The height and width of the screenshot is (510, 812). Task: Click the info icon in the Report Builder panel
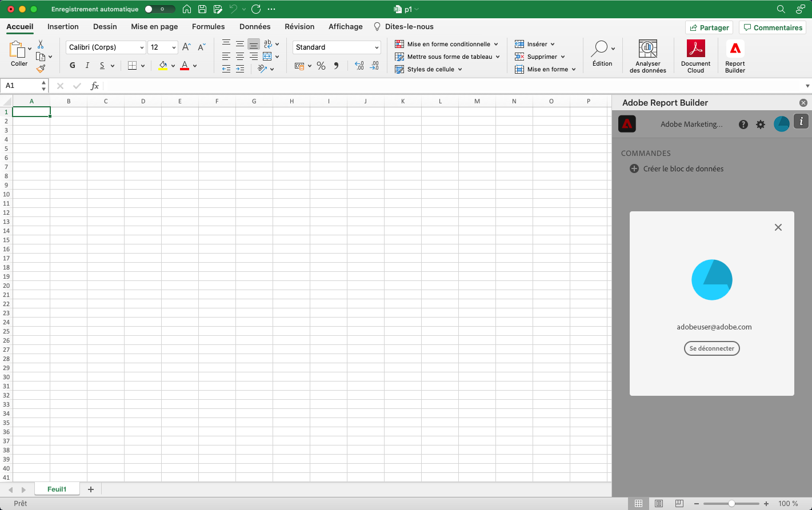801,121
